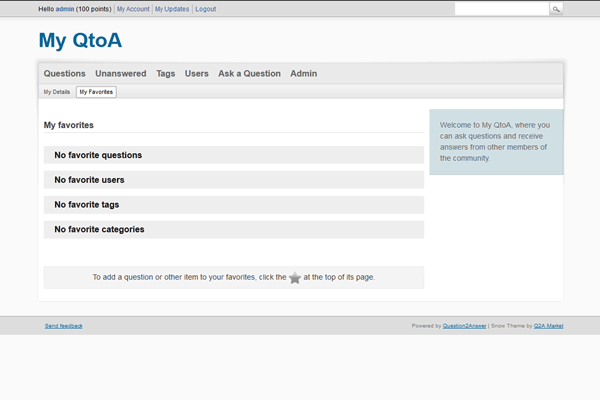Go to My Account page
600x400 pixels.
tap(133, 8)
